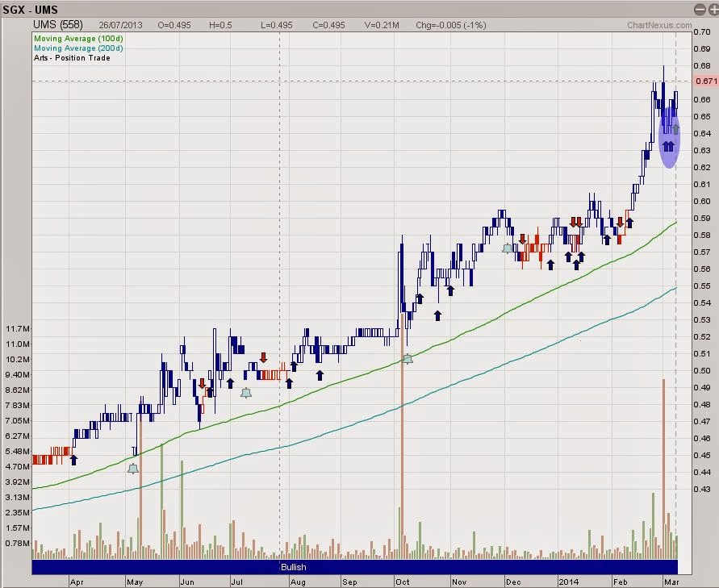Select the 'Moving Average (200d)' legend entry
719x588 pixels.
coord(78,48)
